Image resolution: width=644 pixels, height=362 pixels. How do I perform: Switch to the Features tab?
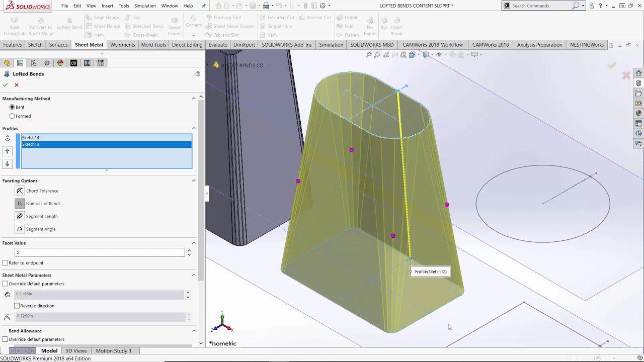(13, 45)
